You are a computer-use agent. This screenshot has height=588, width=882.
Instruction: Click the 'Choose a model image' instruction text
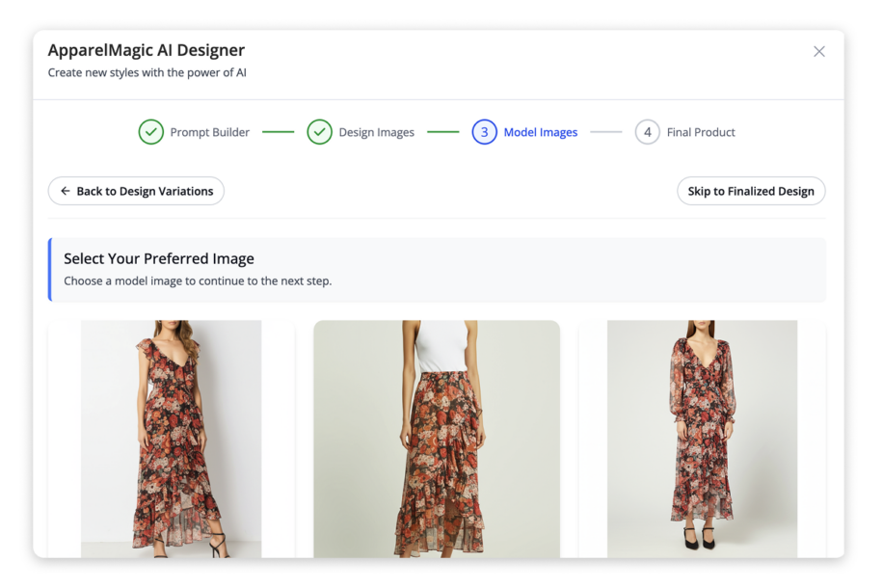[x=198, y=281]
